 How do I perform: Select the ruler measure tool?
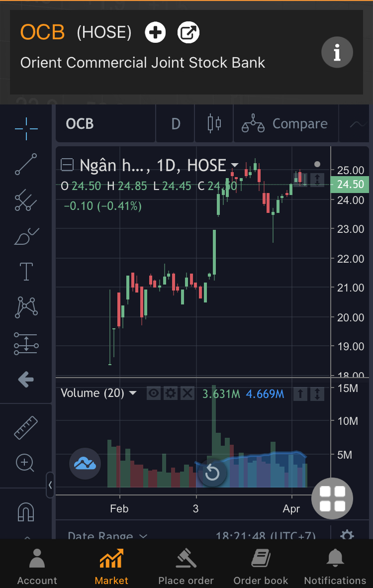tap(26, 427)
